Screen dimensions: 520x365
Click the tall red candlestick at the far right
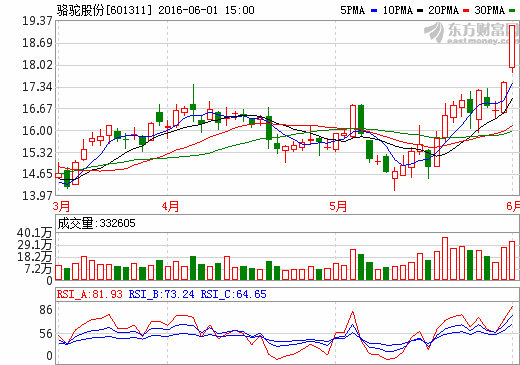click(512, 47)
